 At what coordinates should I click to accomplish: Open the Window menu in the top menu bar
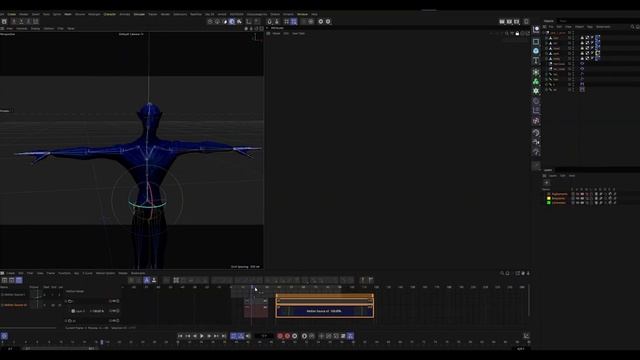tap(302, 14)
